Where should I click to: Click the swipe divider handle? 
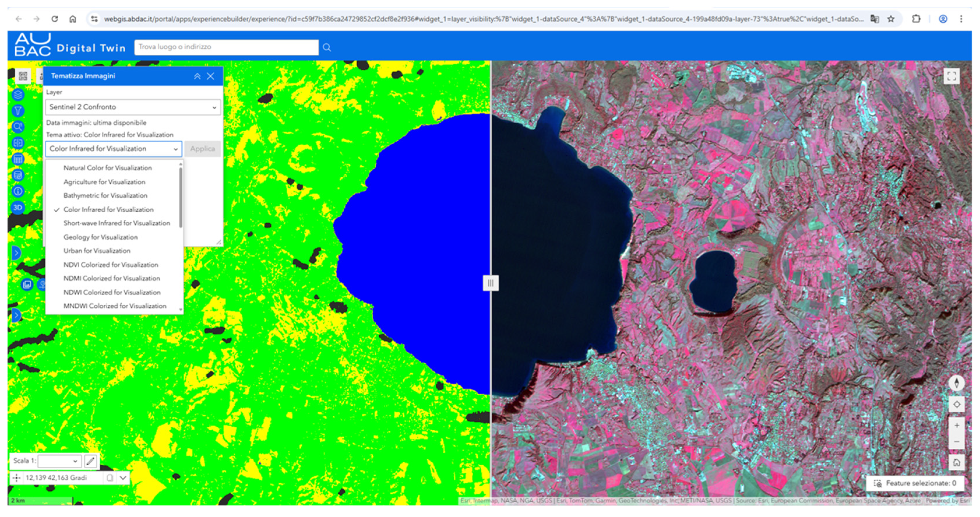(490, 283)
